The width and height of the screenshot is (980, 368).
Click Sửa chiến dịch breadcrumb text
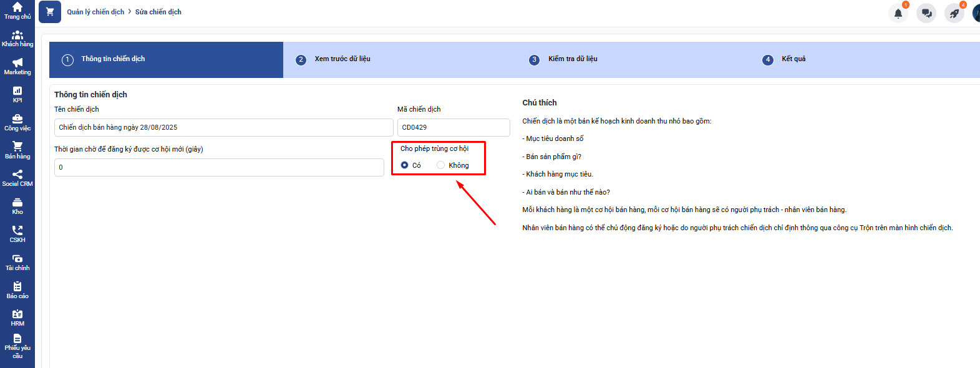158,12
